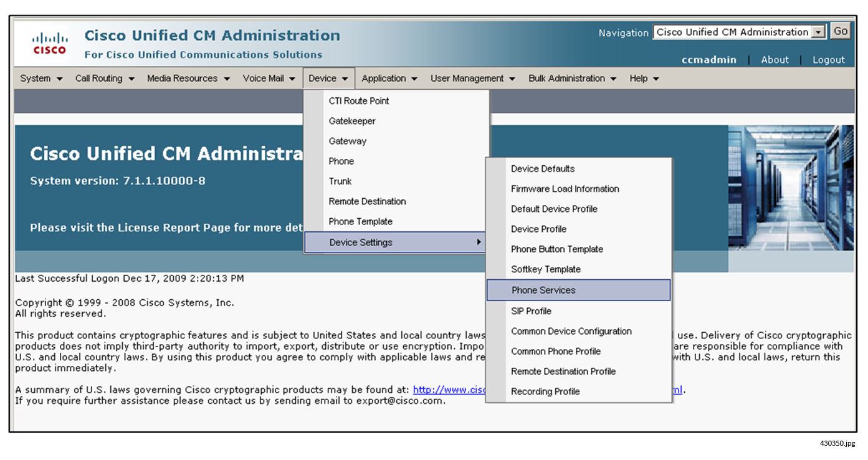The width and height of the screenshot is (868, 460).
Task: Open the Help menu
Action: pyautogui.click(x=644, y=79)
